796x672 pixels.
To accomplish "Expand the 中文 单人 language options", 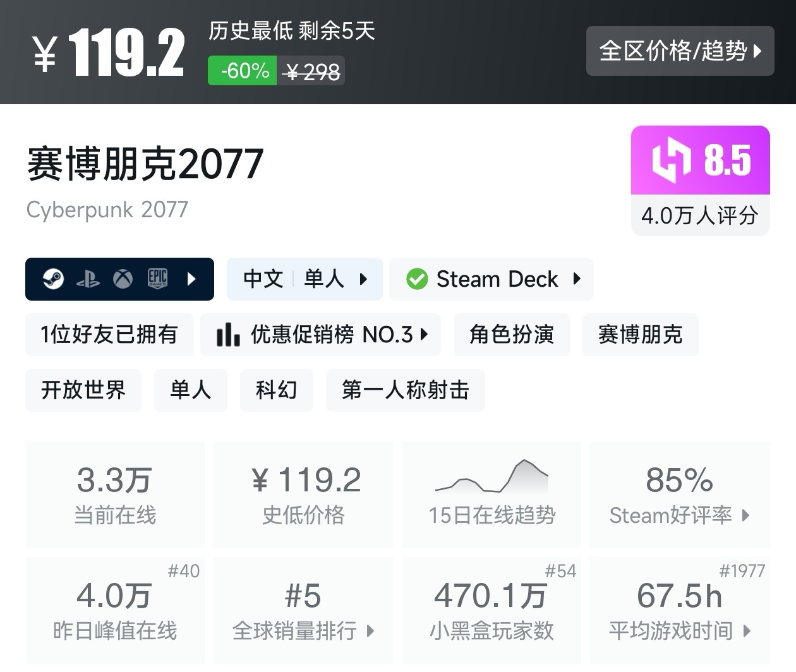I will [305, 279].
